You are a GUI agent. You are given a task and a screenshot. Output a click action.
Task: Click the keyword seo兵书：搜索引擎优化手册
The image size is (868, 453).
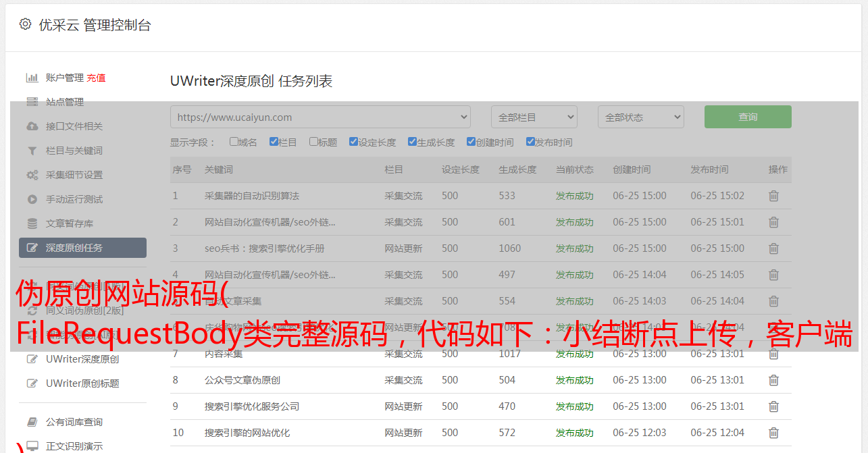(265, 248)
